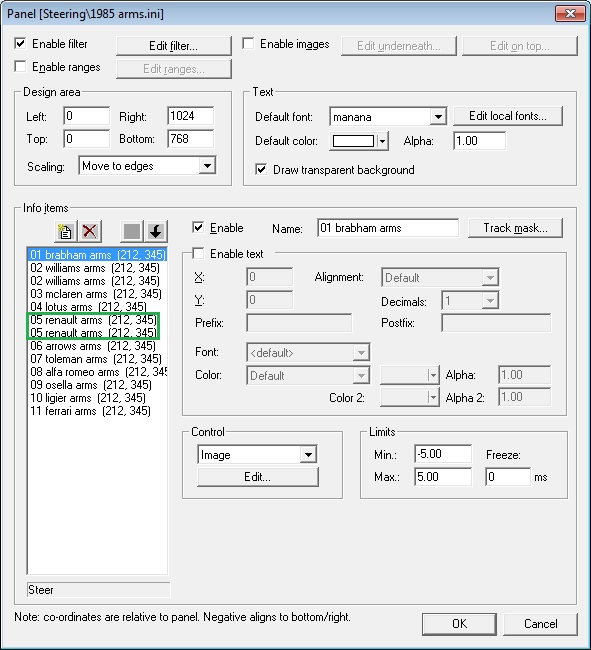Click the Edit on top button

coord(520,46)
